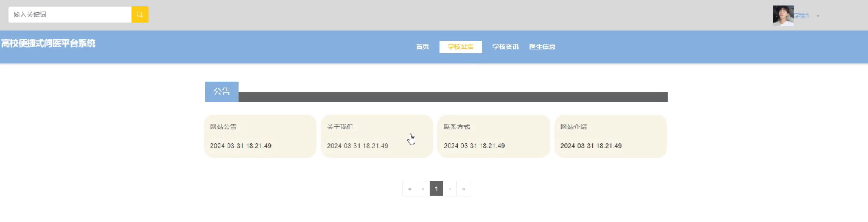Image resolution: width=868 pixels, height=222 pixels.
Task: Jump to last page with » button
Action: (x=463, y=188)
